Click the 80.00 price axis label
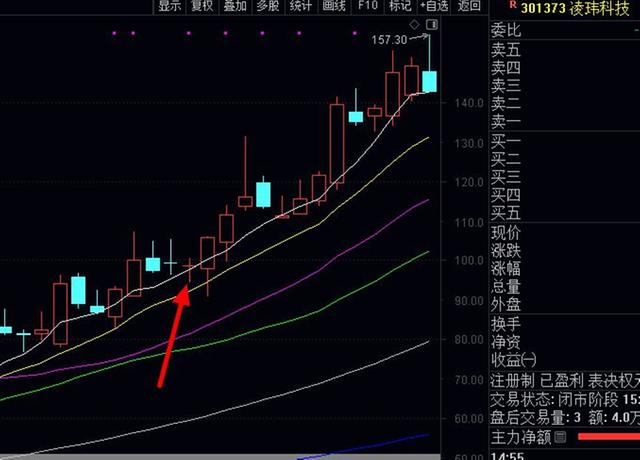The width and height of the screenshot is (640, 460). point(469,340)
